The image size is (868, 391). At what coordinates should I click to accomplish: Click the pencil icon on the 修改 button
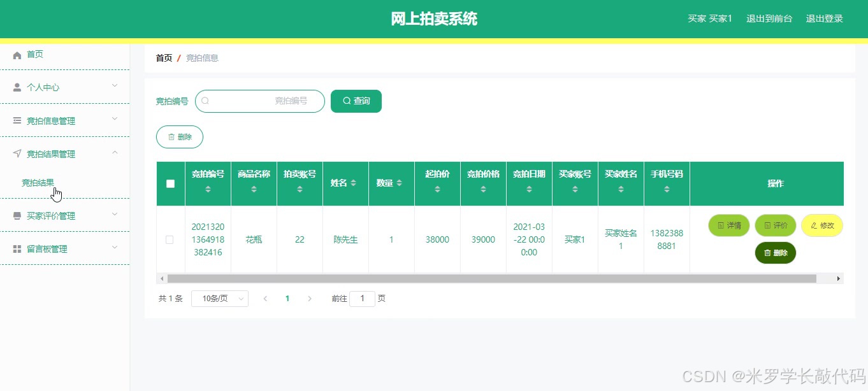(814, 225)
